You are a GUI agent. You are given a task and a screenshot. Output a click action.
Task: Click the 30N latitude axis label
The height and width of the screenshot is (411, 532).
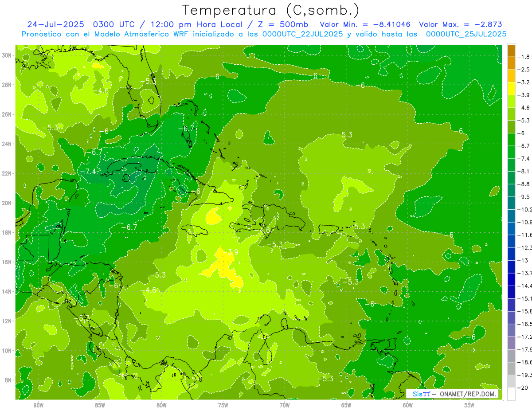click(x=7, y=55)
